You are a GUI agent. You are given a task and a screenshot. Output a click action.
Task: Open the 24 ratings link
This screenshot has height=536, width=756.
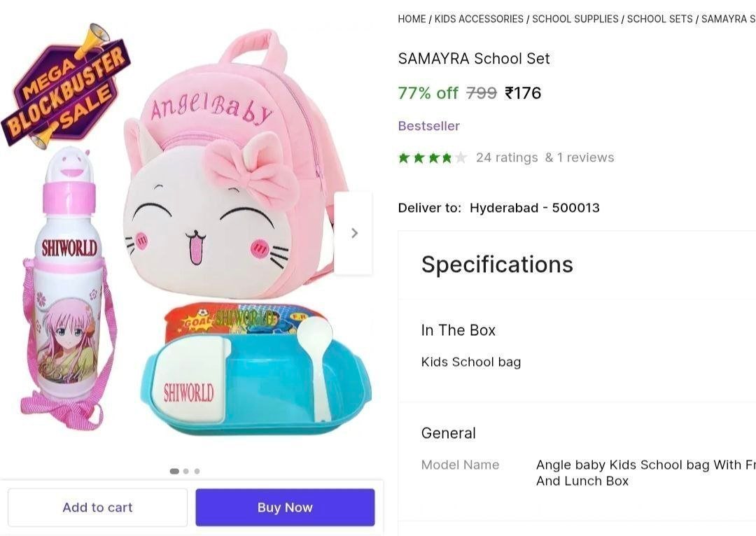point(507,157)
